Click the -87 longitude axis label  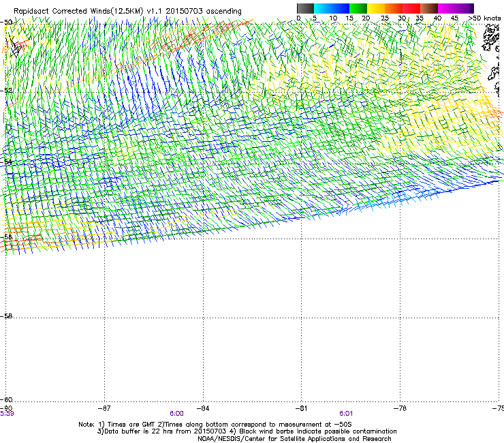pos(104,408)
